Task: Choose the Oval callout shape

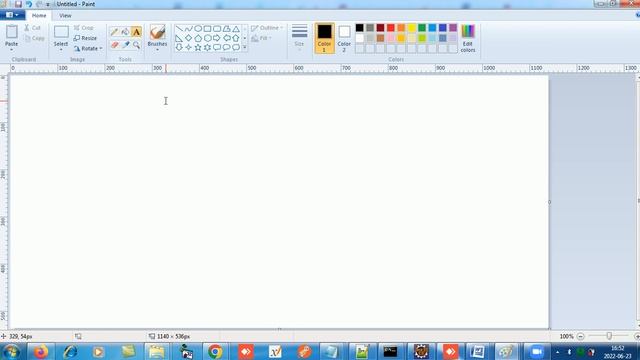Action: pos(227,48)
